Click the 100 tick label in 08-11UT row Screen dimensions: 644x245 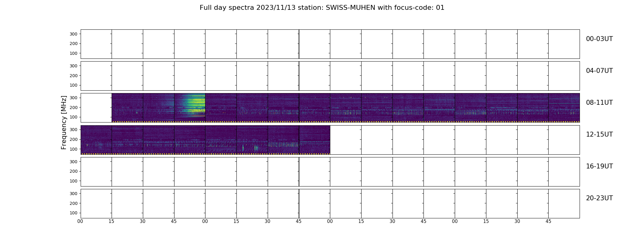pyautogui.click(x=74, y=117)
